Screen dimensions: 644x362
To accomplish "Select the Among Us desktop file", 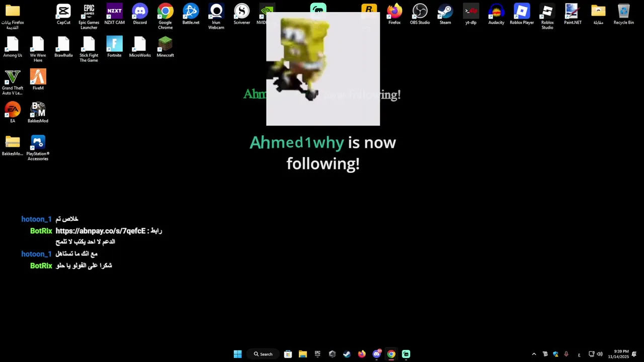I will (x=13, y=47).
